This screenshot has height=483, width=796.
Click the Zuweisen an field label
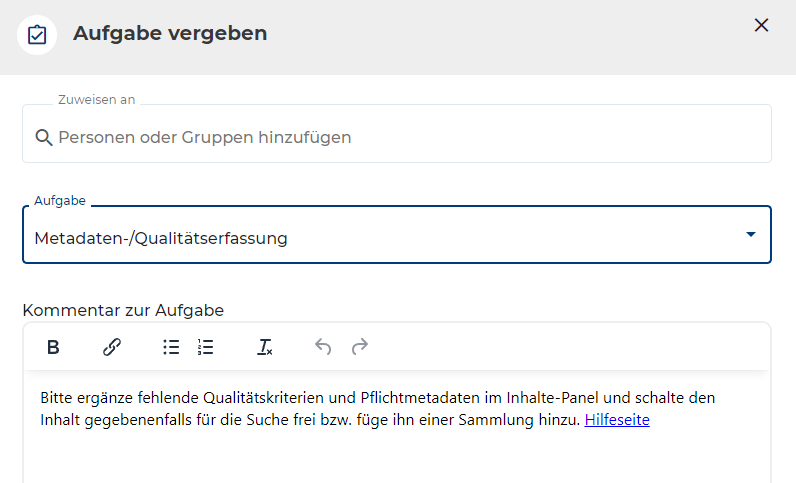[x=97, y=100]
